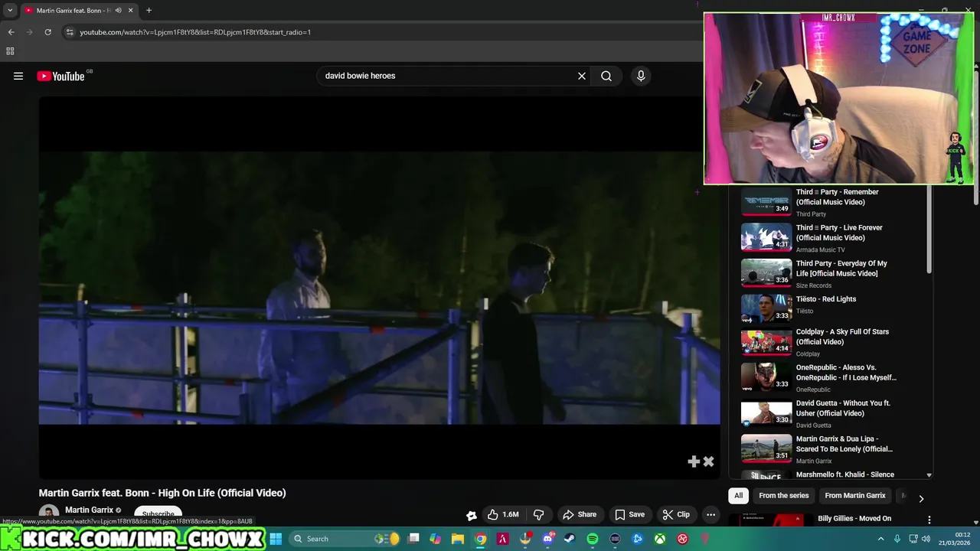Show hidden system tray icons
980x551 pixels.
[880, 539]
